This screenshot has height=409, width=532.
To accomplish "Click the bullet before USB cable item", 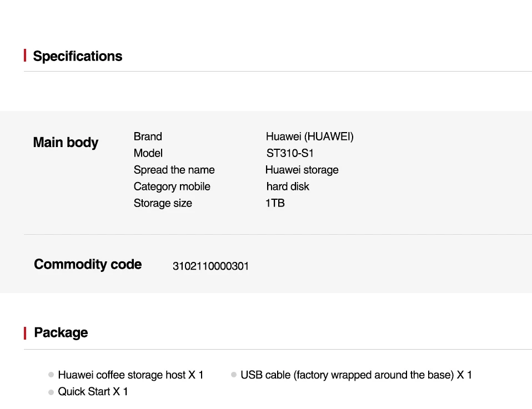I will click(x=234, y=375).
